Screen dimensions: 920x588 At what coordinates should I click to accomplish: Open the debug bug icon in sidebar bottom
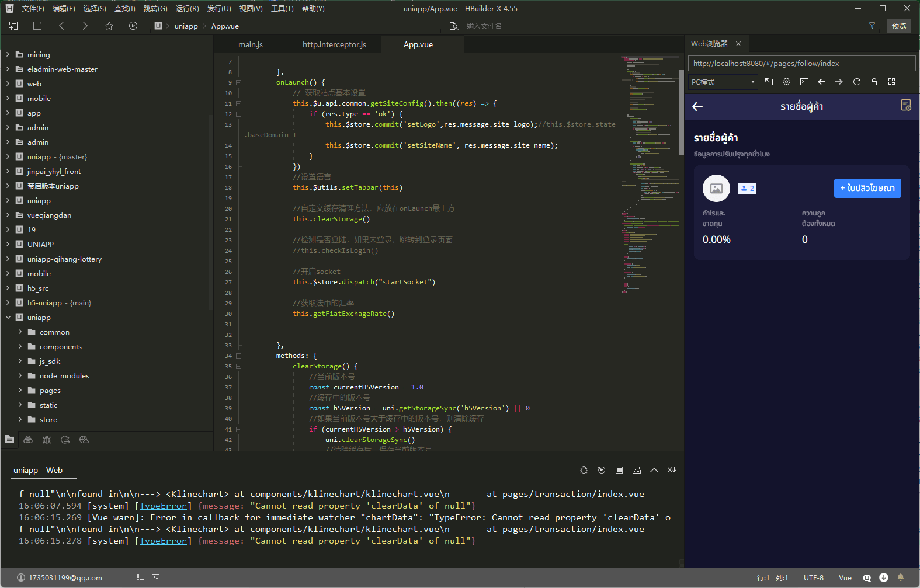pos(47,440)
